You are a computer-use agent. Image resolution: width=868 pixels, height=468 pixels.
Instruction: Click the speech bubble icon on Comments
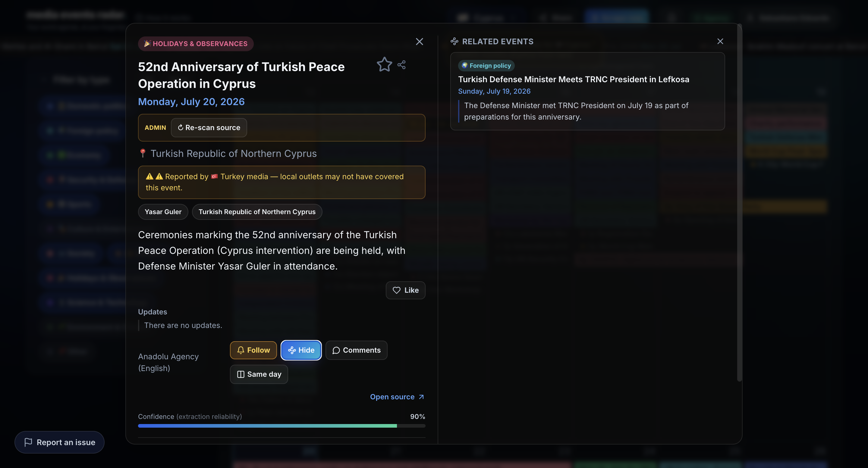pos(336,351)
